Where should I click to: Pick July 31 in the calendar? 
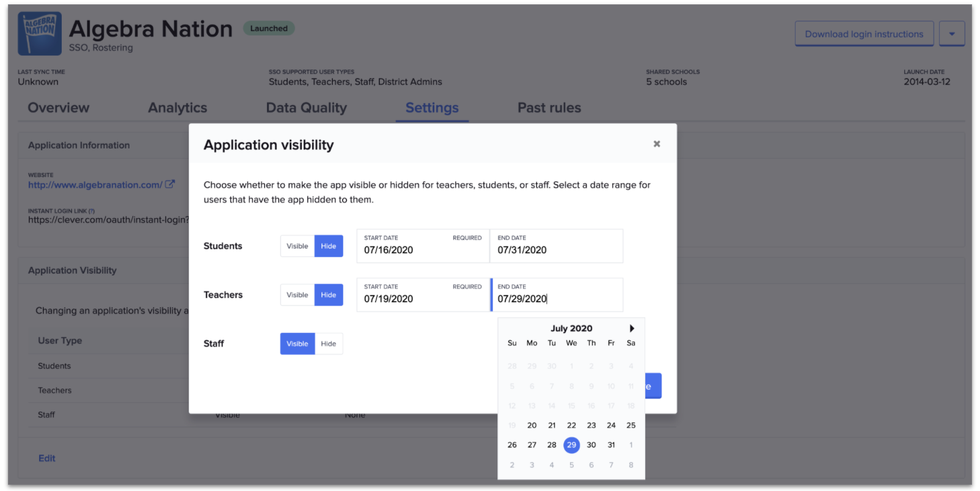[x=611, y=445]
